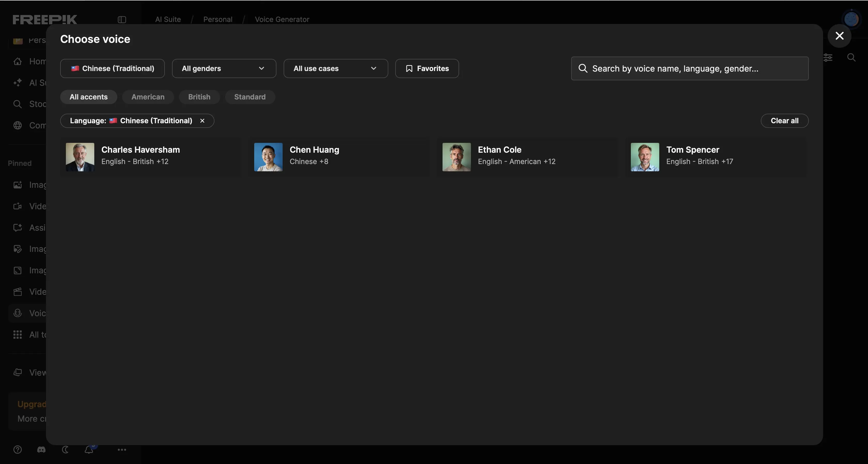Select the Standard accent filter
868x464 pixels.
[x=250, y=97]
